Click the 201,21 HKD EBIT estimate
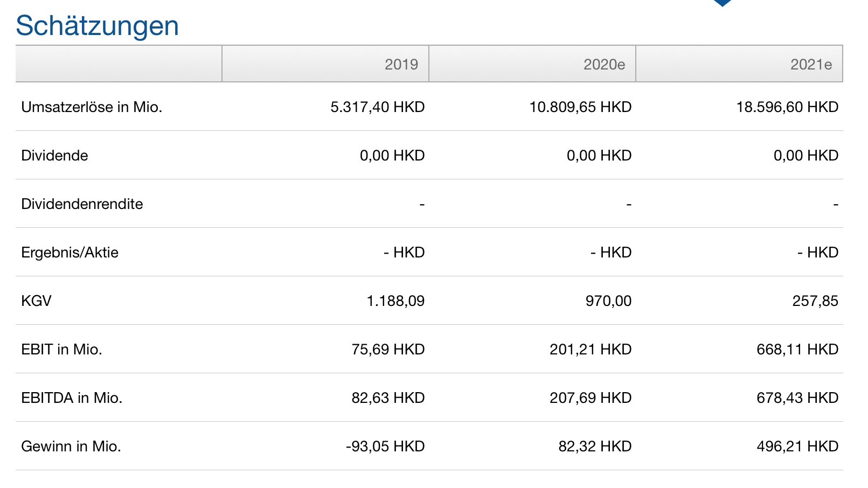This screenshot has width=868, height=488. pyautogui.click(x=591, y=350)
